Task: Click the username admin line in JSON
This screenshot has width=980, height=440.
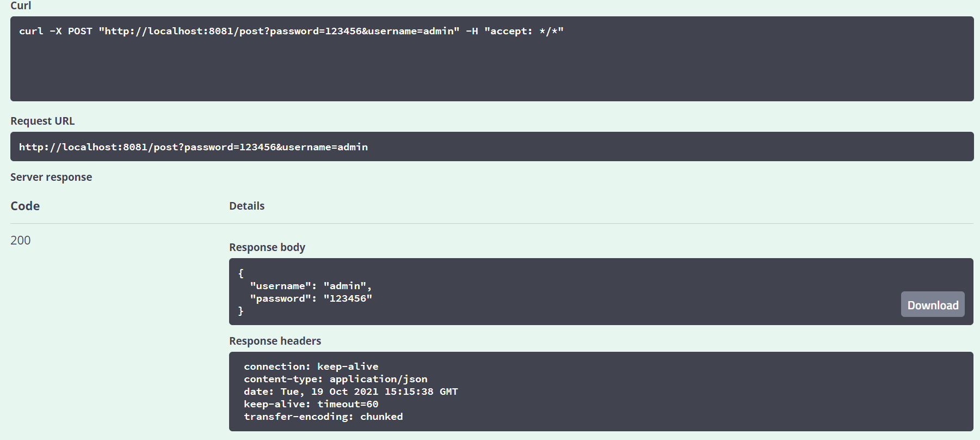Action: coord(310,286)
